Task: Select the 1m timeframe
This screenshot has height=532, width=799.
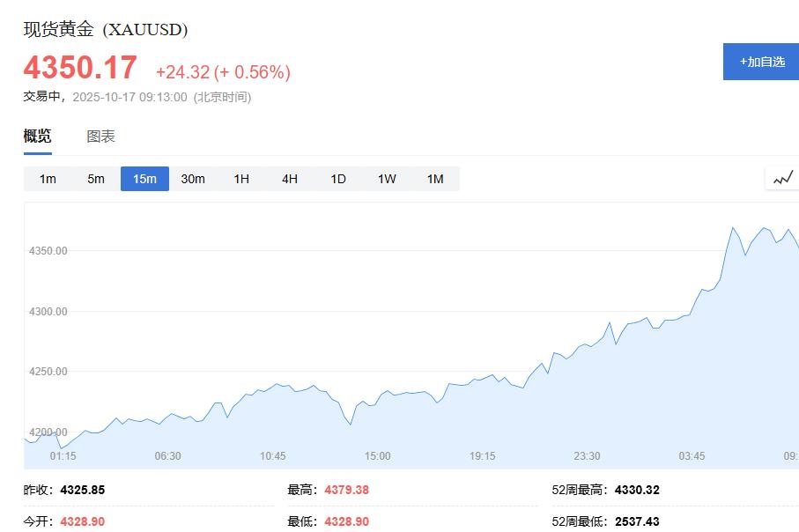Action: click(x=48, y=178)
